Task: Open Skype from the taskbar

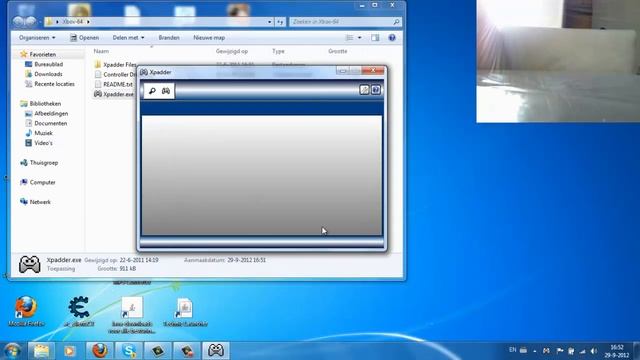Action: pos(129,351)
